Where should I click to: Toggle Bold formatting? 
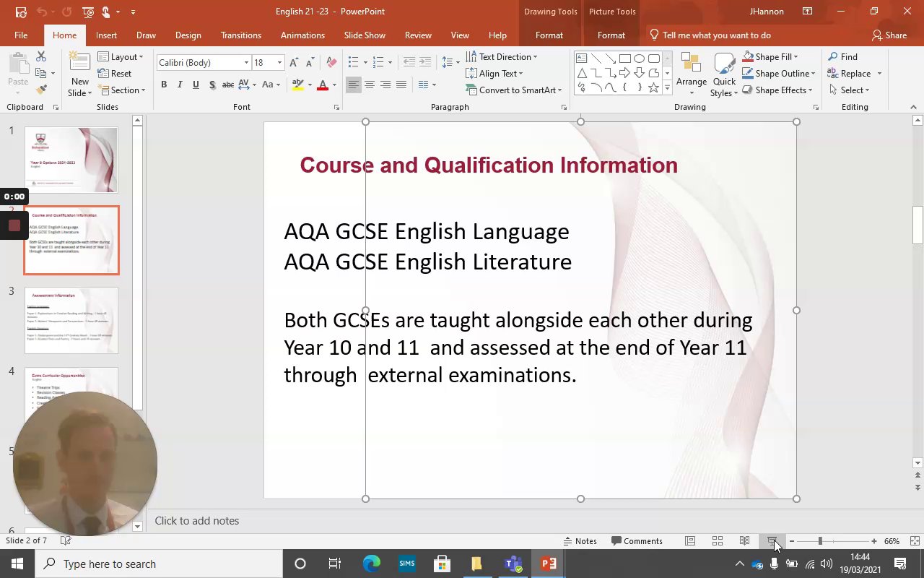164,85
